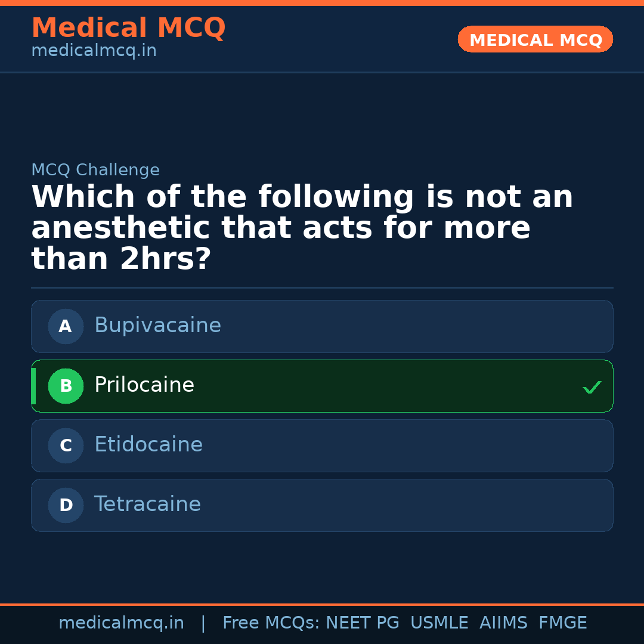Viewport: 644px width, 644px height.
Task: Open the NEET PG section
Action: (x=362, y=622)
